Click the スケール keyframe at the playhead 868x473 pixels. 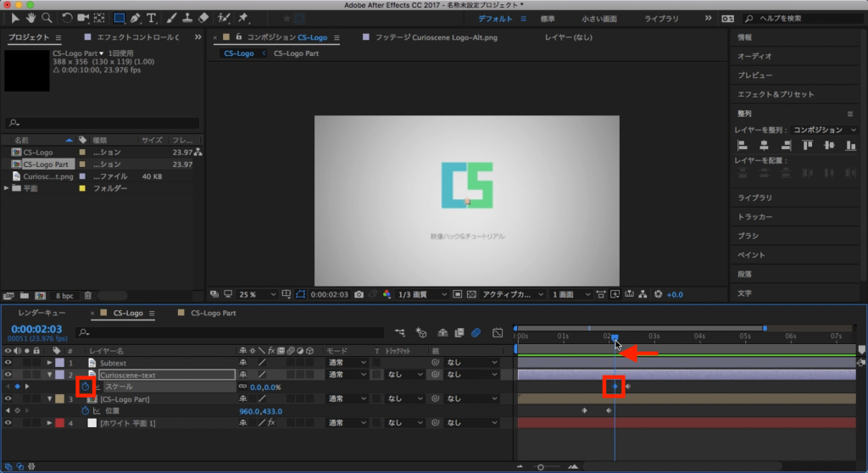[x=615, y=387]
